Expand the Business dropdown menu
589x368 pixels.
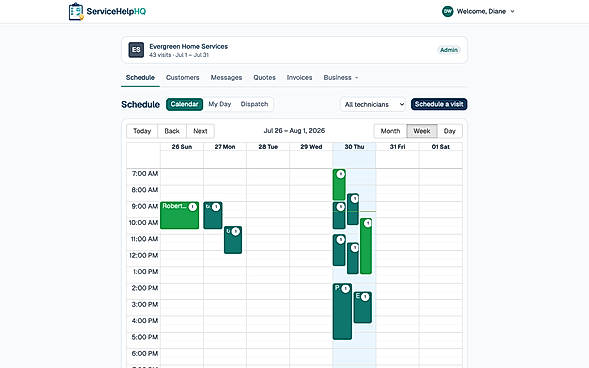[341, 77]
